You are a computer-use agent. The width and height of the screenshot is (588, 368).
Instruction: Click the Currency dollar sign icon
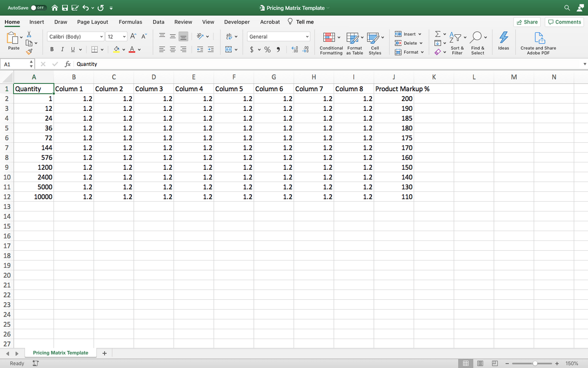[252, 50]
